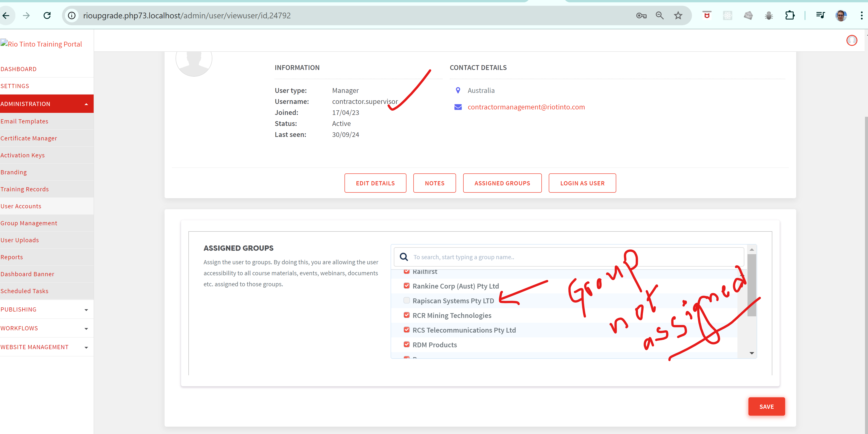Image resolution: width=868 pixels, height=434 pixels.
Task: Check the Rapiscan Systems Pty LTD checkbox
Action: (407, 300)
